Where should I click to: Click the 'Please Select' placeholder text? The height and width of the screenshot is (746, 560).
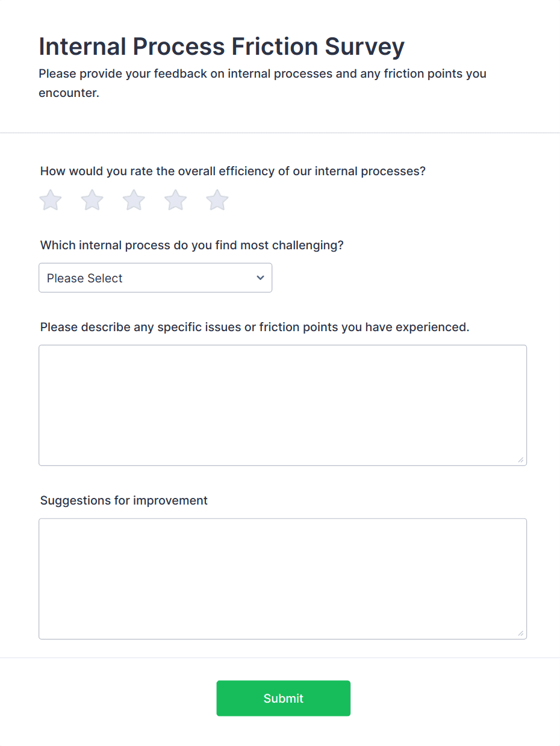pos(85,278)
